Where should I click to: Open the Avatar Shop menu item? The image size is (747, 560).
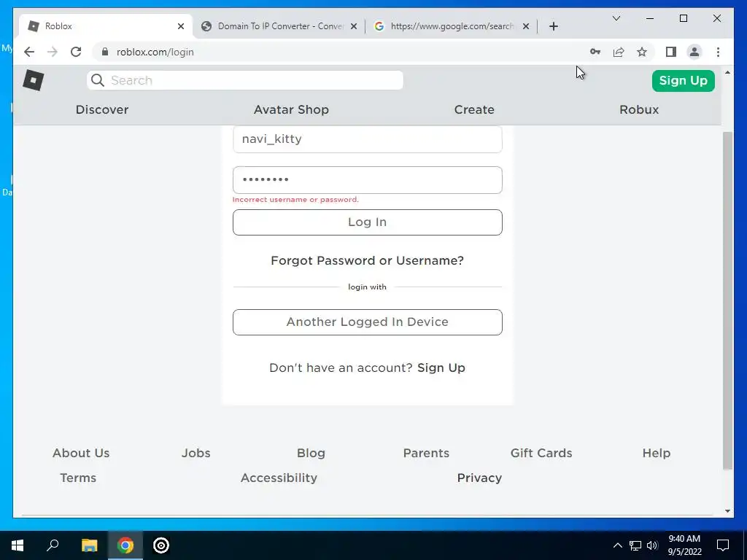[291, 109]
